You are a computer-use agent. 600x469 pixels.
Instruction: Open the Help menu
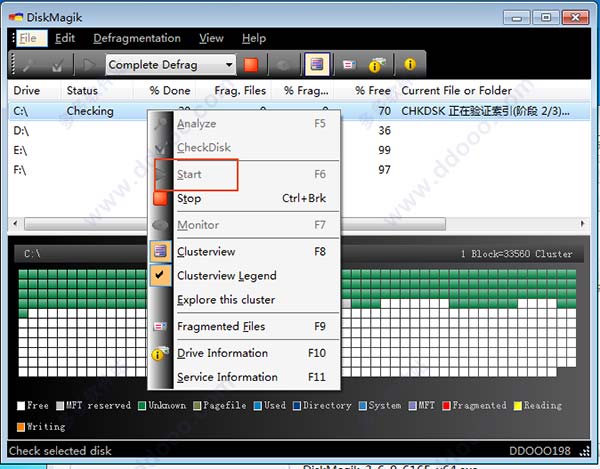click(254, 38)
